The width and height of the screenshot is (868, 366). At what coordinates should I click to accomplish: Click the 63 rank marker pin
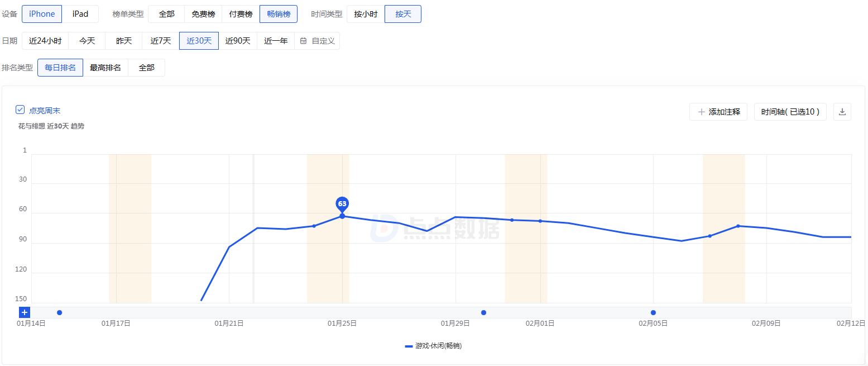pos(342,204)
